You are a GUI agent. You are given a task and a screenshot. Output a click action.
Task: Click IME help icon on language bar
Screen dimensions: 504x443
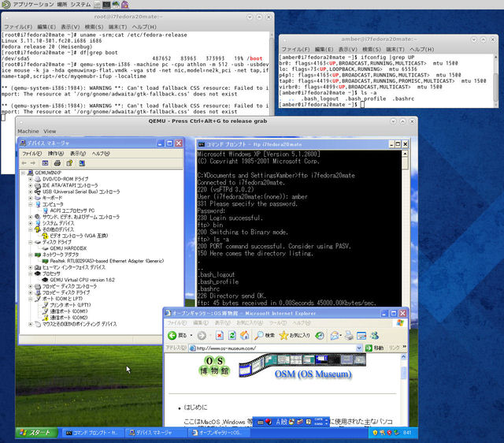point(308,422)
